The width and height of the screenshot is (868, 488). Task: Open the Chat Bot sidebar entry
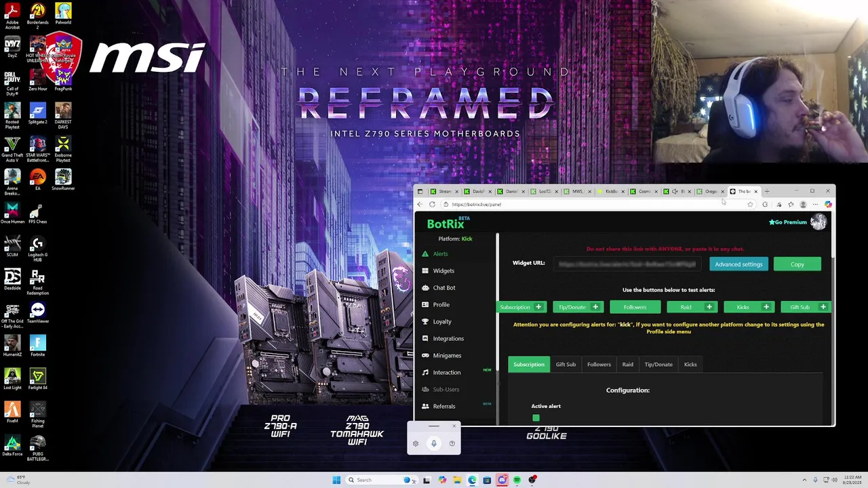coord(444,287)
